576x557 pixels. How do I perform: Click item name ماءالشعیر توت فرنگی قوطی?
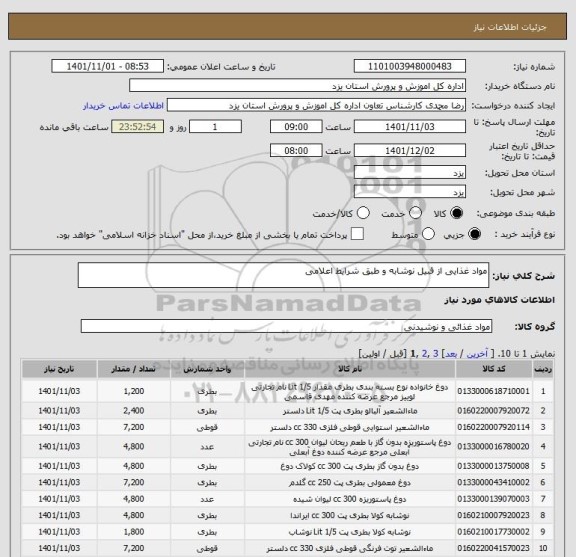[x=350, y=549]
